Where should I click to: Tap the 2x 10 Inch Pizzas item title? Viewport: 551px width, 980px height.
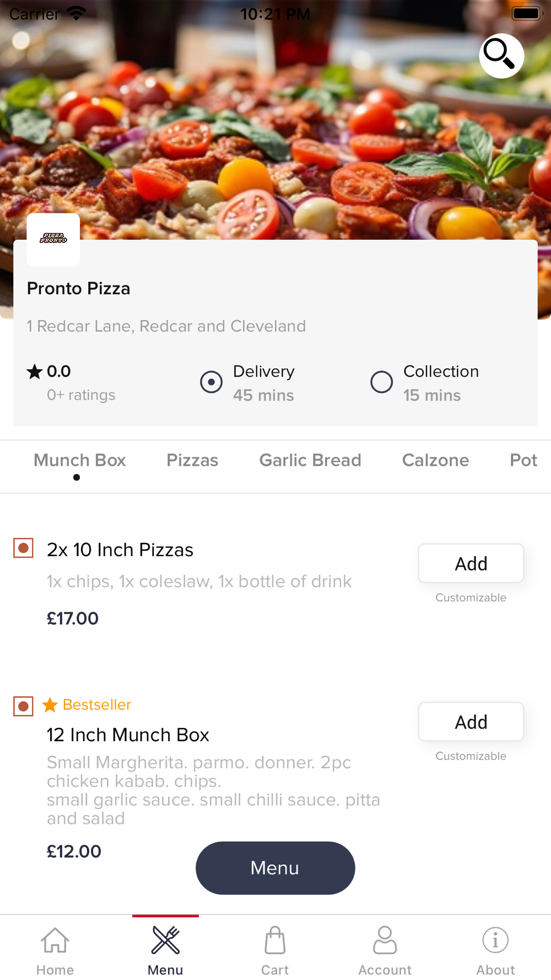click(x=120, y=550)
